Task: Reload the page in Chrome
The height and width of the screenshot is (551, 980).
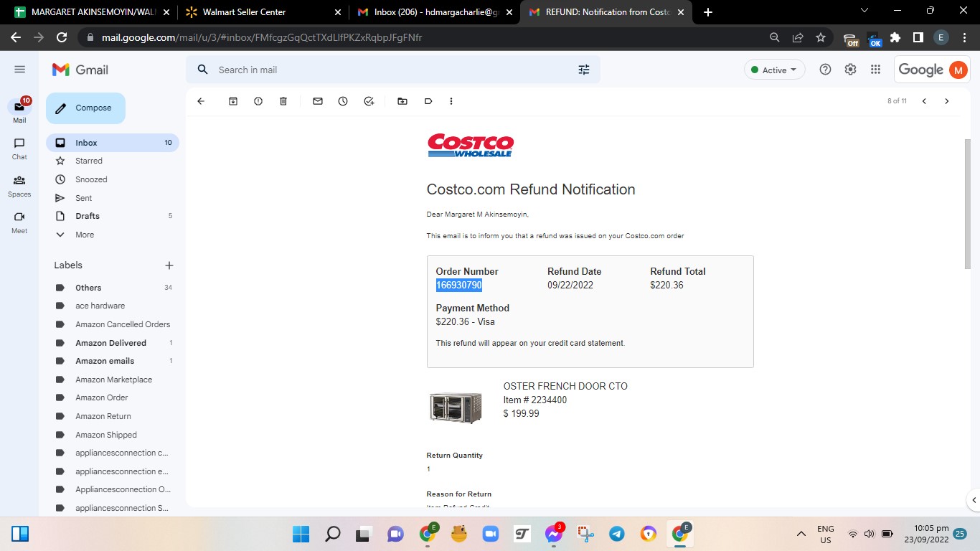Action: pos(62,37)
